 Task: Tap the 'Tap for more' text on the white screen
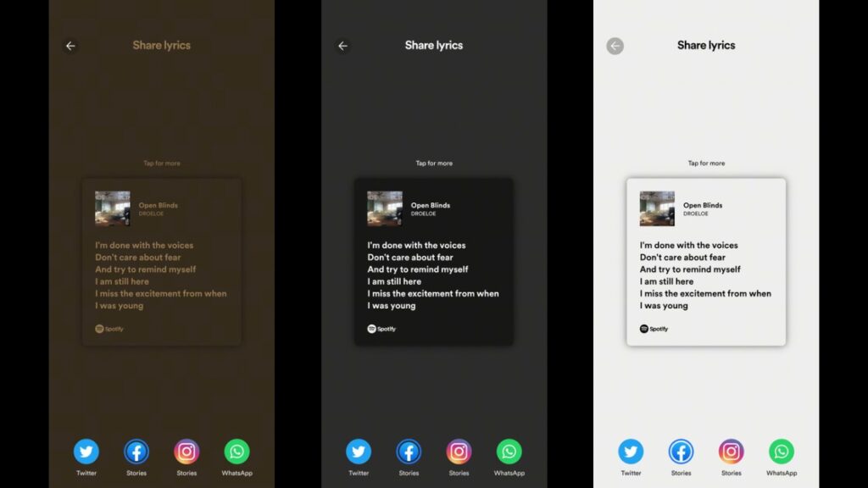point(706,164)
